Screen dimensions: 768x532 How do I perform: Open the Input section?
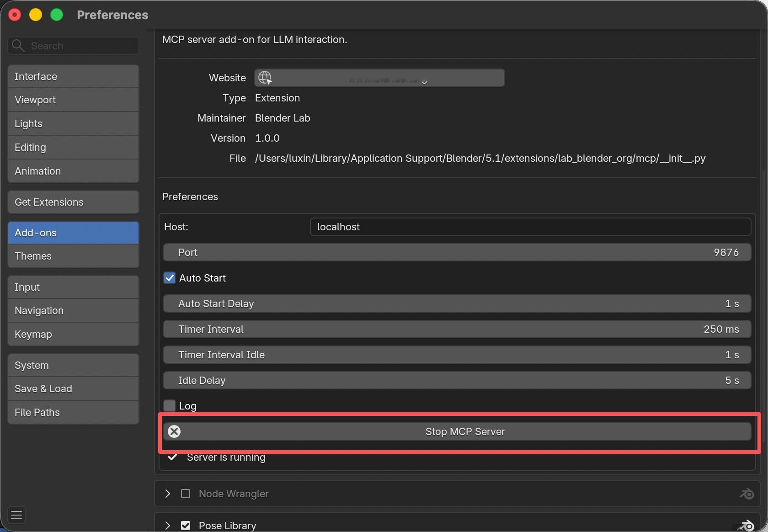(x=73, y=287)
